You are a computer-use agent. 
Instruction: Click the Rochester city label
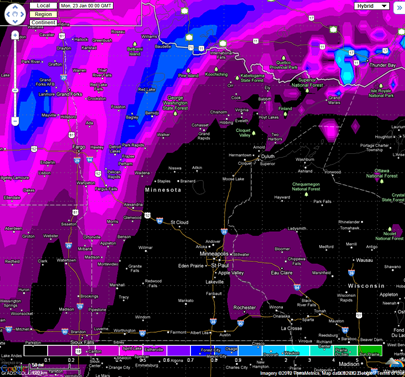pos(244,308)
